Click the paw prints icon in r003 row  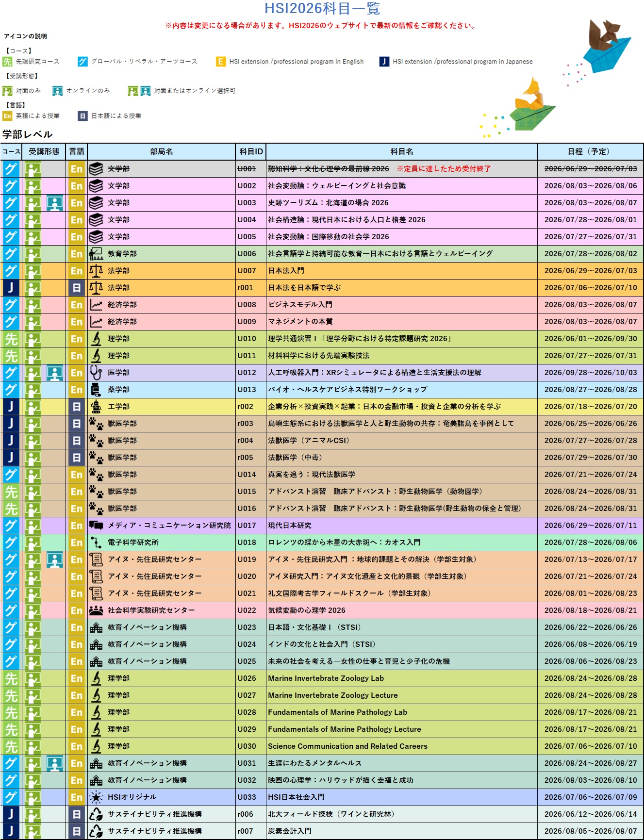tap(96, 424)
